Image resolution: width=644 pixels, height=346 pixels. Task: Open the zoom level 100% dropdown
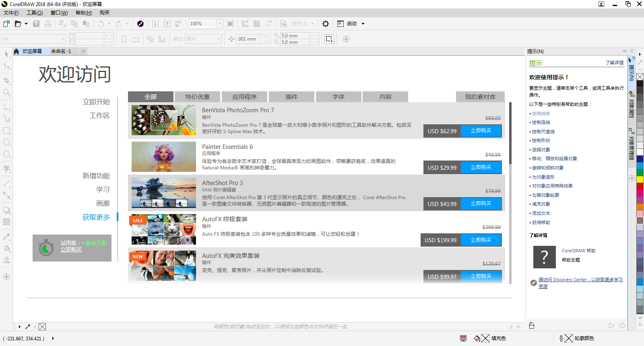[220, 24]
